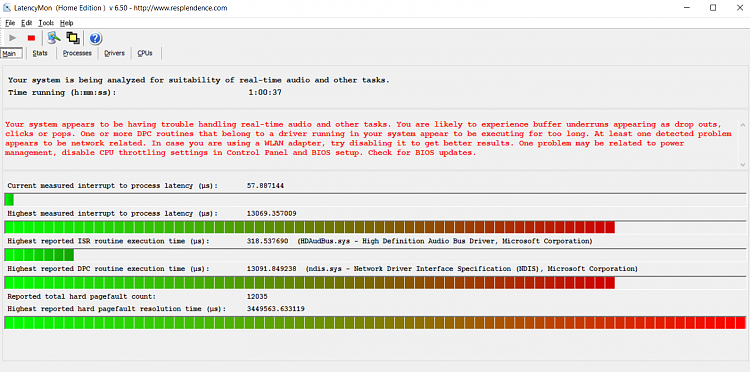Click the DPC routine execution time bar
The height and width of the screenshot is (372, 750).
click(375, 283)
